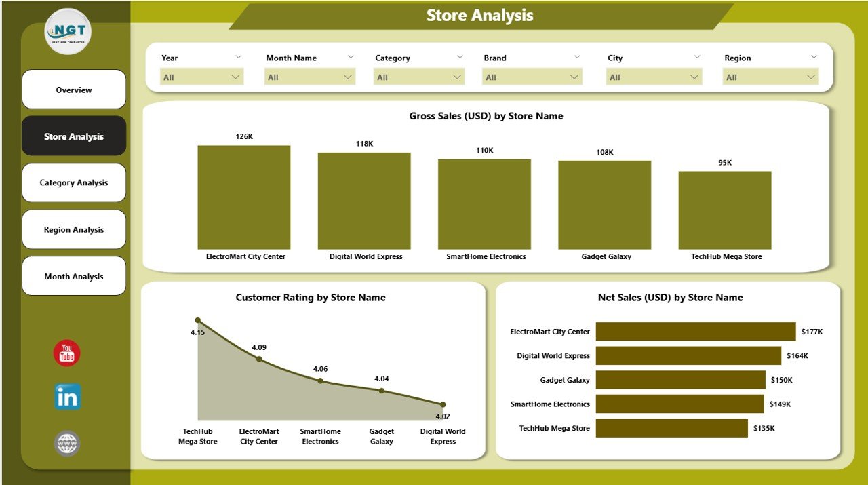Screen dimensions: 868x485
Task: Open the Brand filter dropdown
Action: (532, 77)
